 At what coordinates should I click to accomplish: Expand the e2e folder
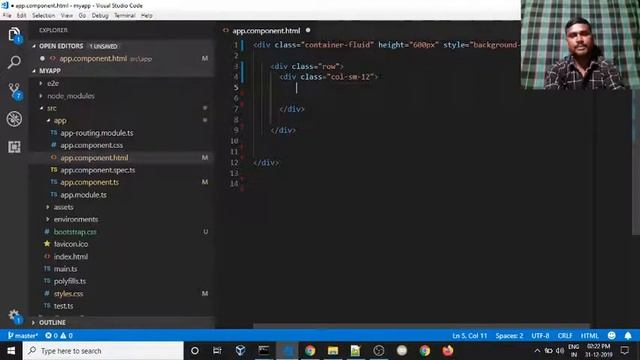(53, 83)
